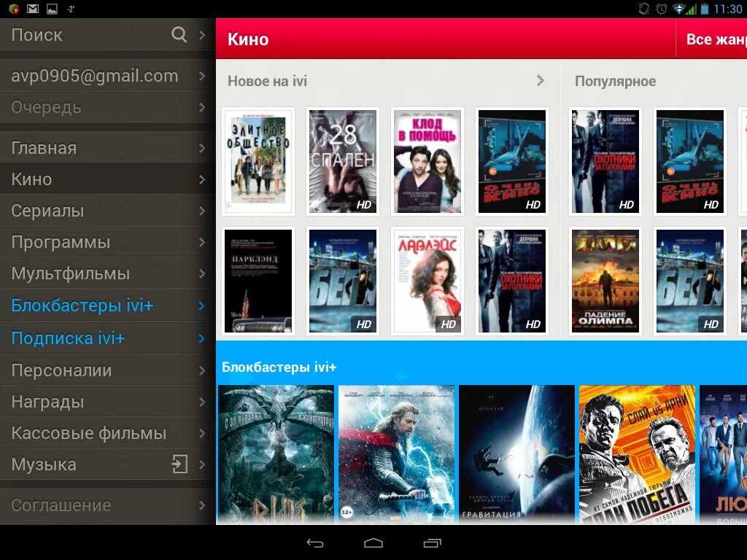The height and width of the screenshot is (560, 747).
Task: Tap the alarm clock status icon
Action: point(661,9)
